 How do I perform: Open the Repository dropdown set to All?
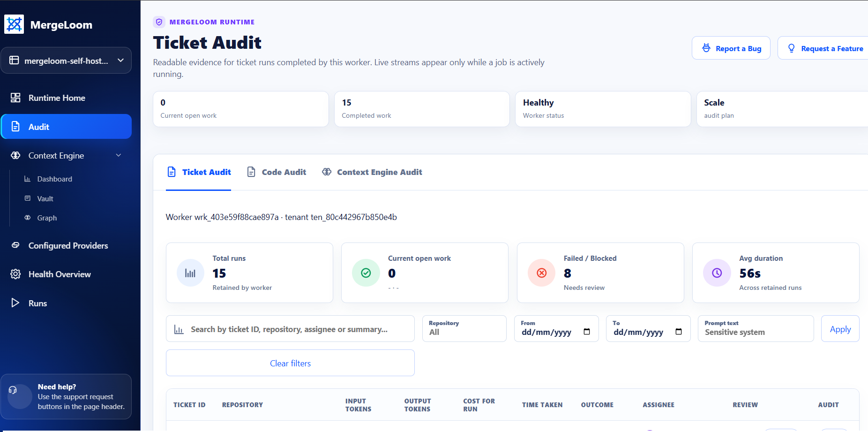(464, 329)
